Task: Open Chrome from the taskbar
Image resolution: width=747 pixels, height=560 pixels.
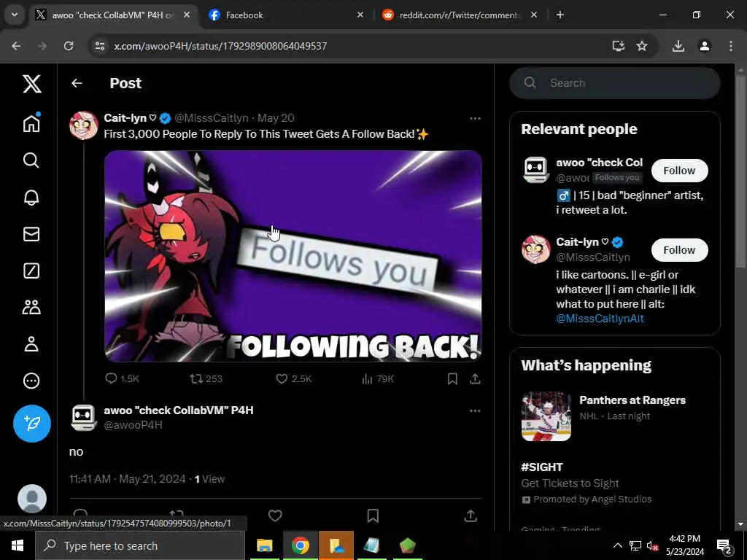Action: pyautogui.click(x=300, y=545)
